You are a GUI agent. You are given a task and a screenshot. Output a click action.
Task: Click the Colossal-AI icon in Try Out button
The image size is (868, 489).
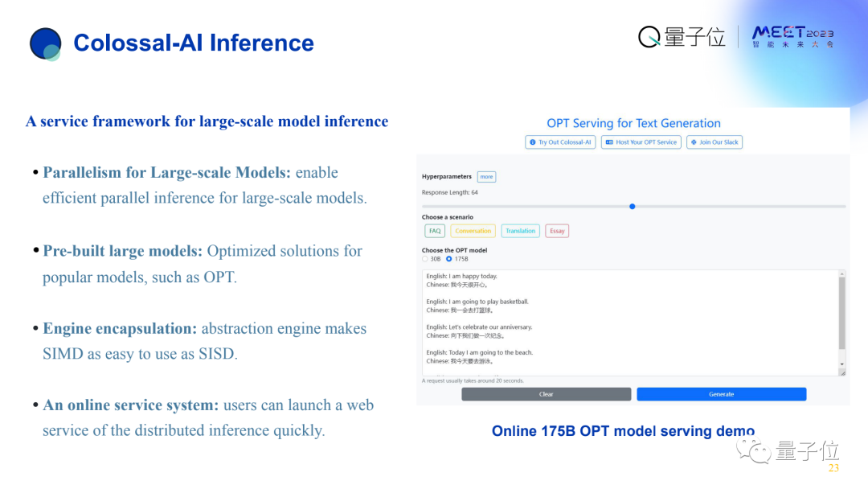533,142
